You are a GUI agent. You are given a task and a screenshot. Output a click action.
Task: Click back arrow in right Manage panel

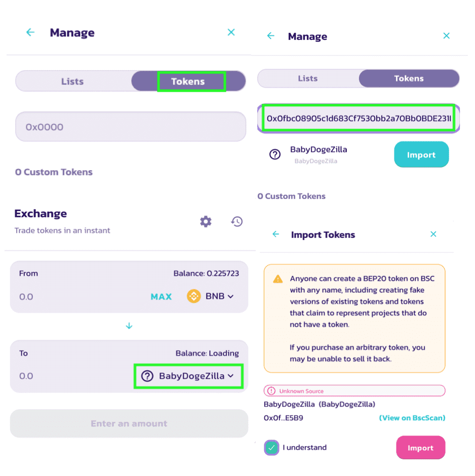click(x=271, y=36)
